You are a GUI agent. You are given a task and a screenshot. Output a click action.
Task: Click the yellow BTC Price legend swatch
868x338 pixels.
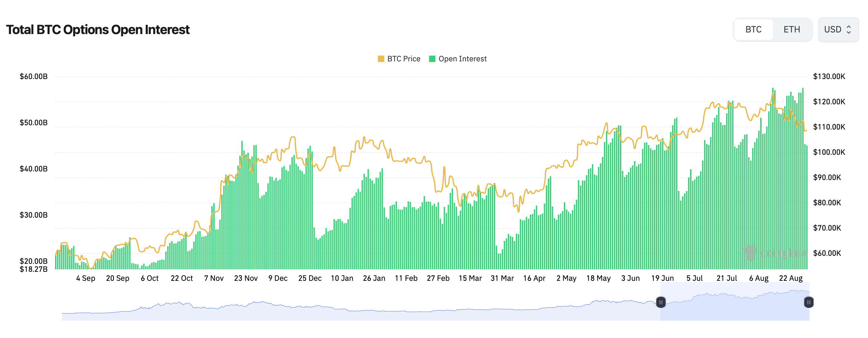click(381, 59)
